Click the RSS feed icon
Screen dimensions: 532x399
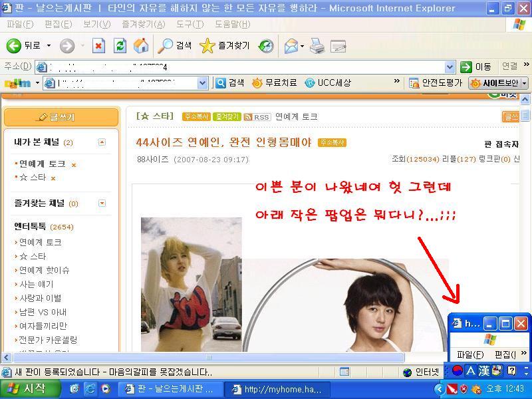257,117
